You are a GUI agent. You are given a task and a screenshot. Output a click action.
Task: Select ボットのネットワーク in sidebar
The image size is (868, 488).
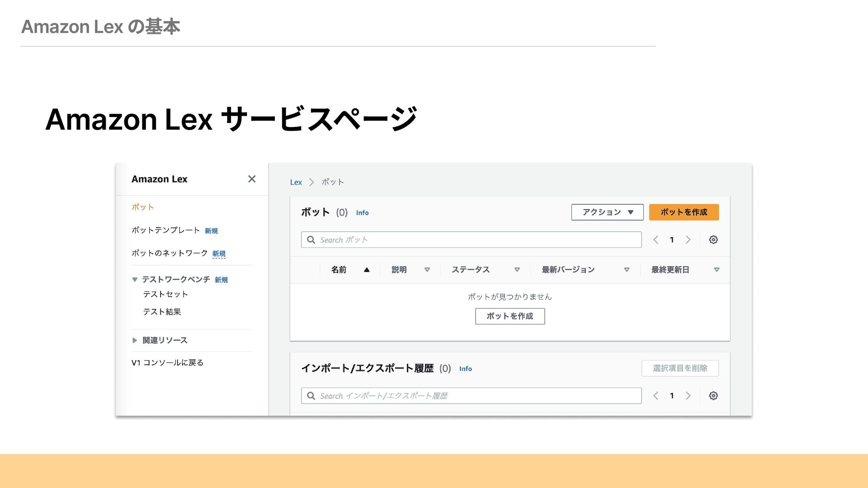(x=170, y=253)
